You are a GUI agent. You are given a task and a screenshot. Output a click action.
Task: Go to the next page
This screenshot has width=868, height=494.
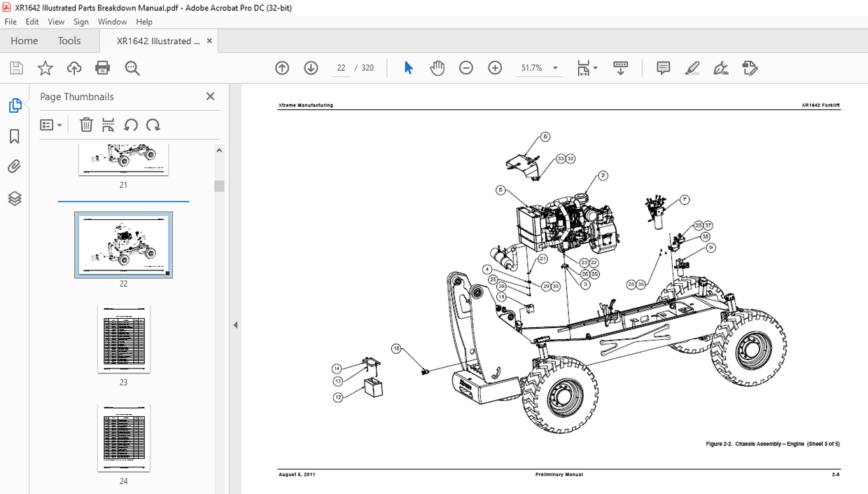[310, 67]
